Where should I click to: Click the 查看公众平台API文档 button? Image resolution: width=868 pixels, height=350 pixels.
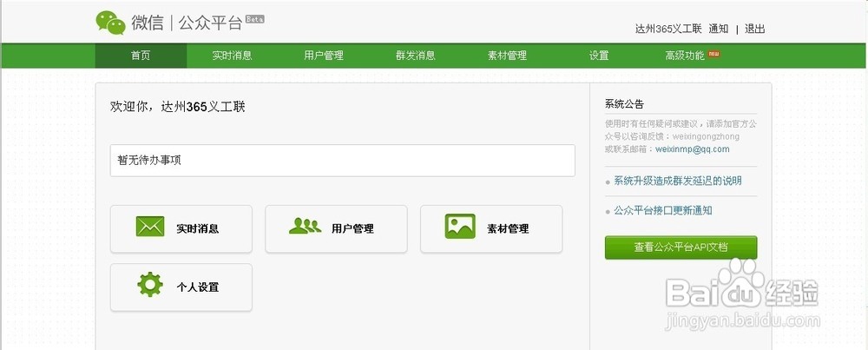(681, 248)
